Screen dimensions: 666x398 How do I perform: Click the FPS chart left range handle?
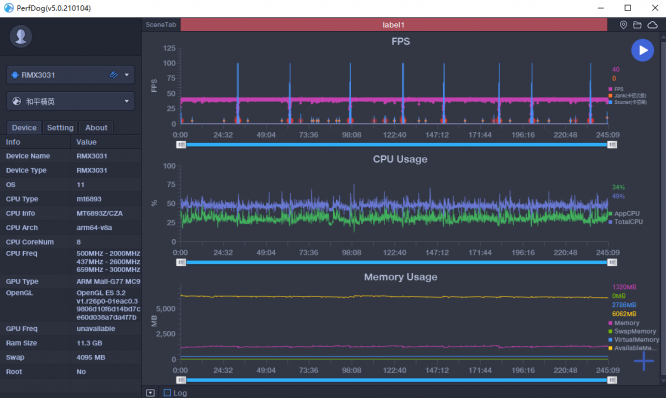pyautogui.click(x=181, y=145)
